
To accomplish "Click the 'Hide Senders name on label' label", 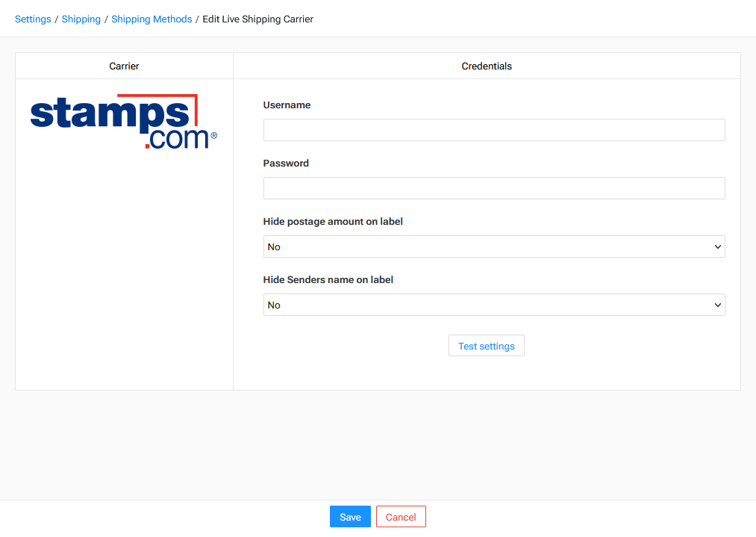I will click(x=327, y=279).
